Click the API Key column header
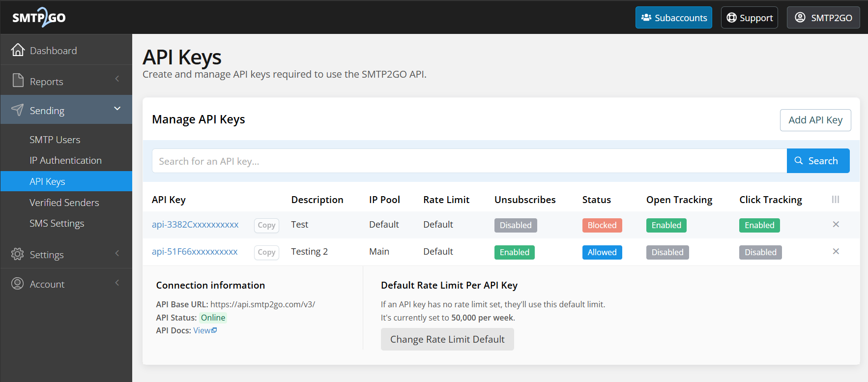 [x=169, y=200]
